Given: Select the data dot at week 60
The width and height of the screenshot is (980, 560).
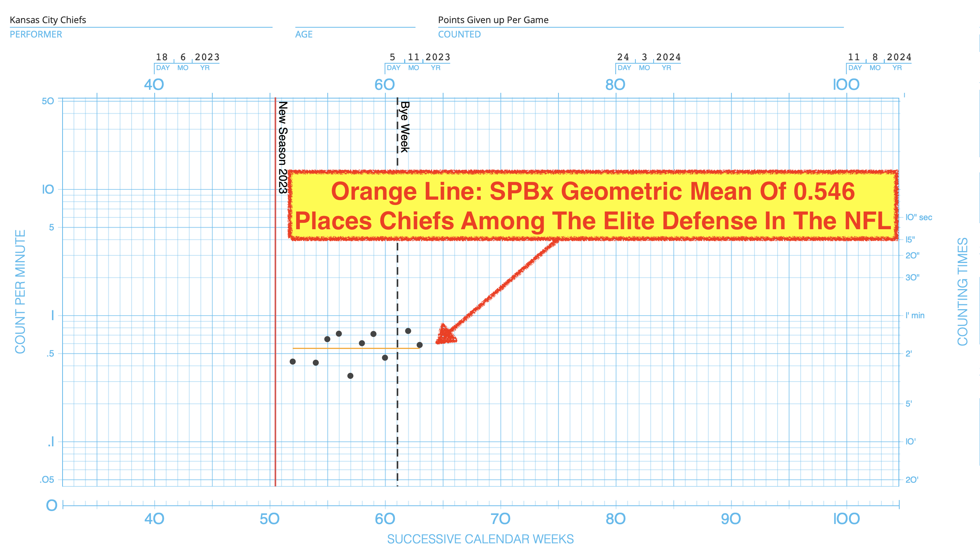Looking at the screenshot, I should click(385, 358).
